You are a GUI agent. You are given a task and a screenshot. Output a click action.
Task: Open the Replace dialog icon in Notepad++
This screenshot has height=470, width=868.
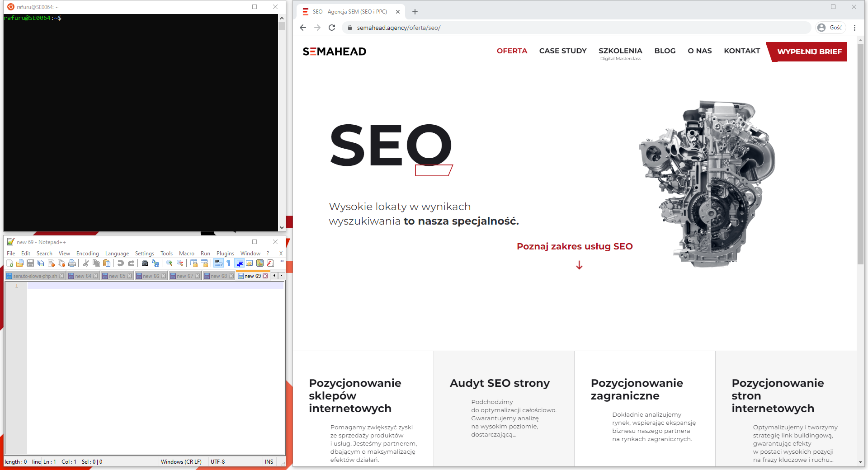155,263
